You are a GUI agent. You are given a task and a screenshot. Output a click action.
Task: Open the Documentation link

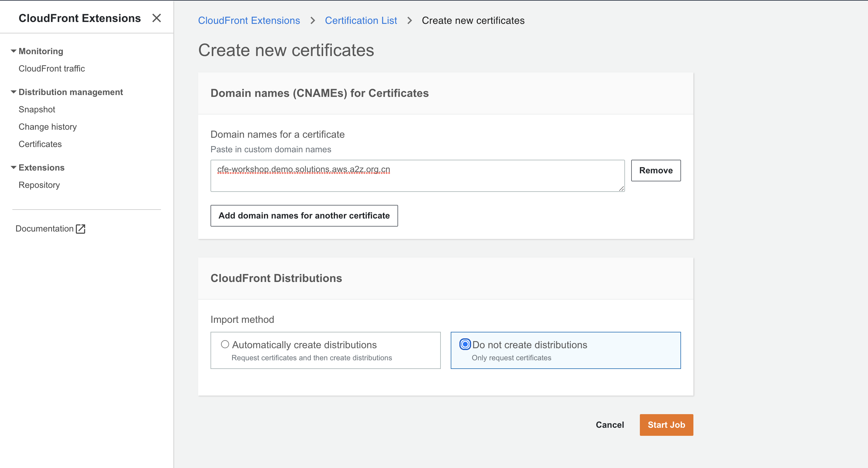tap(45, 229)
